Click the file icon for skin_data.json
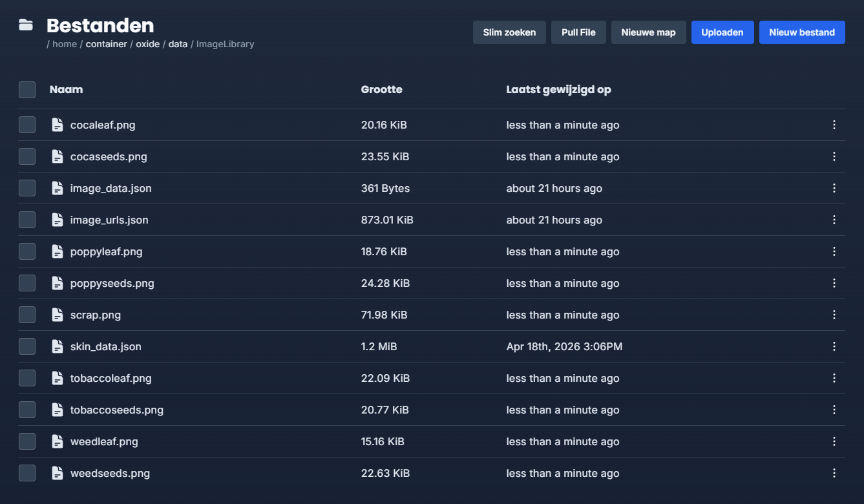This screenshot has height=504, width=864. (58, 346)
